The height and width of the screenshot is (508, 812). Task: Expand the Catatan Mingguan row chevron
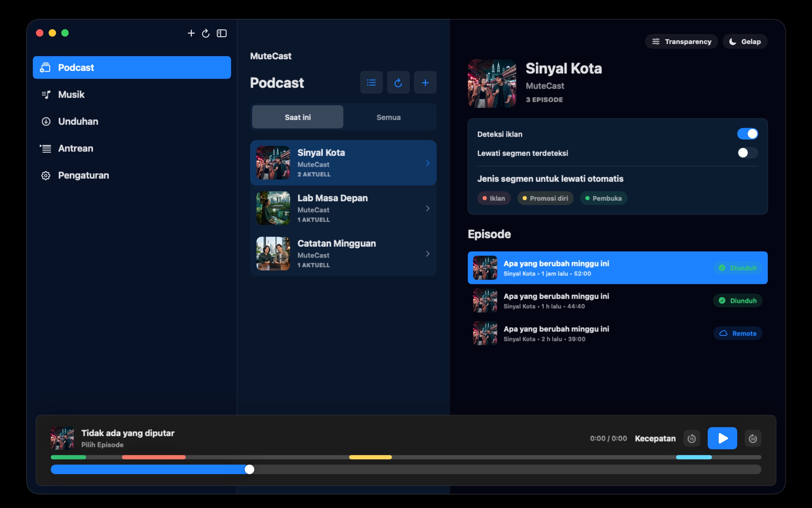427,254
